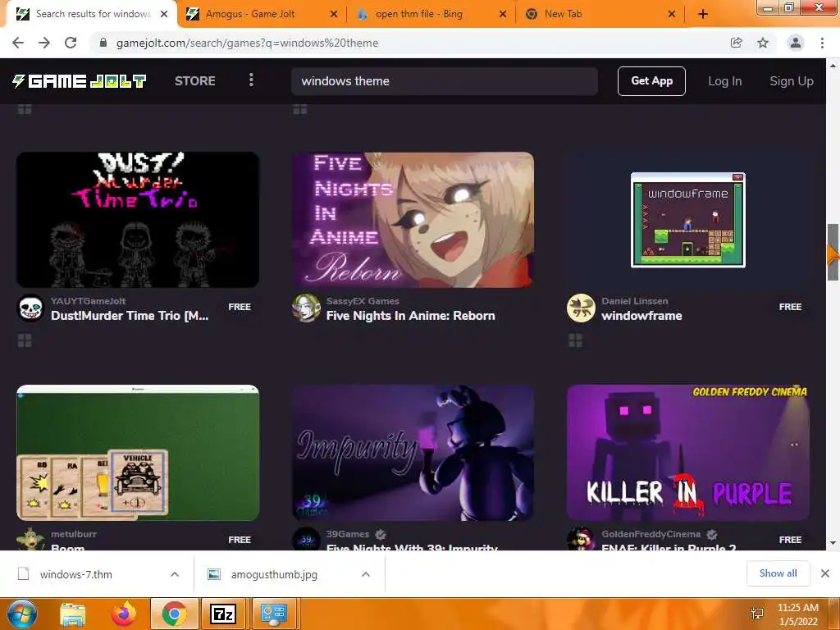Expand options for amogusthumb.jpg download
Image resolution: width=840 pixels, height=630 pixels.
coord(366,574)
